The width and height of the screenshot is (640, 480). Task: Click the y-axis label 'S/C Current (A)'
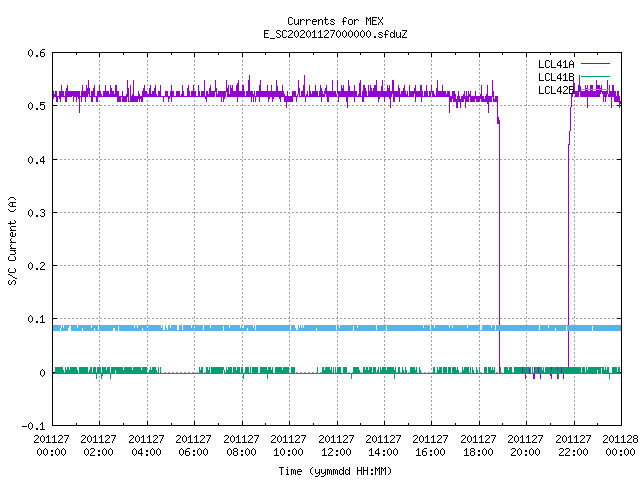pos(12,240)
